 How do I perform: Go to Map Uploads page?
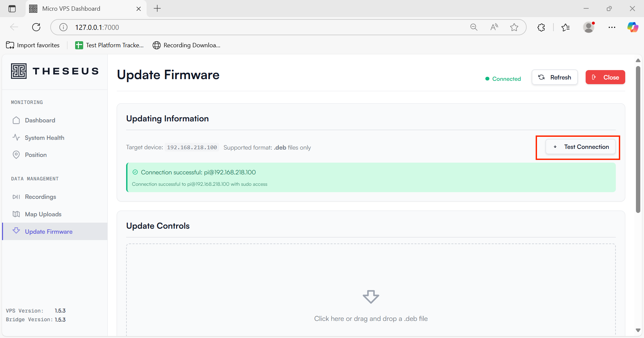coord(43,214)
